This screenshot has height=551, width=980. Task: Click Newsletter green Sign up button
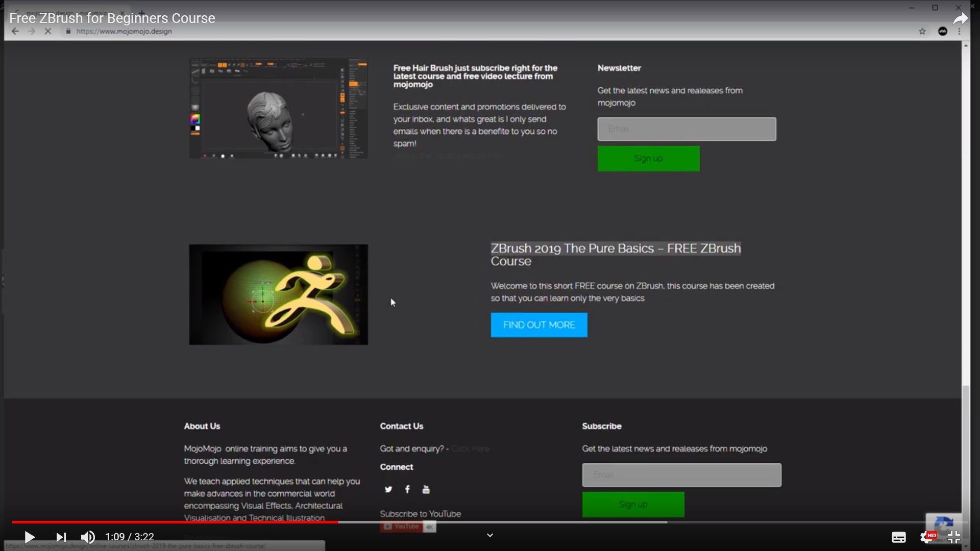coord(649,159)
